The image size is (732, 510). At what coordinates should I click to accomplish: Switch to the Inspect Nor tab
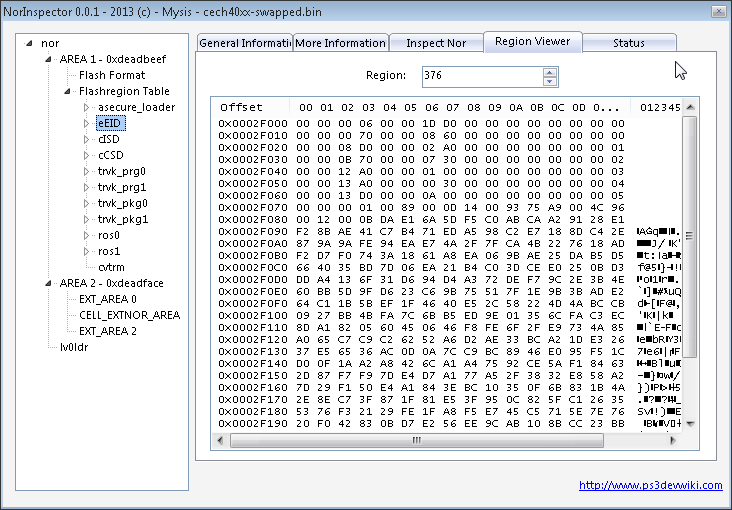tap(435, 43)
